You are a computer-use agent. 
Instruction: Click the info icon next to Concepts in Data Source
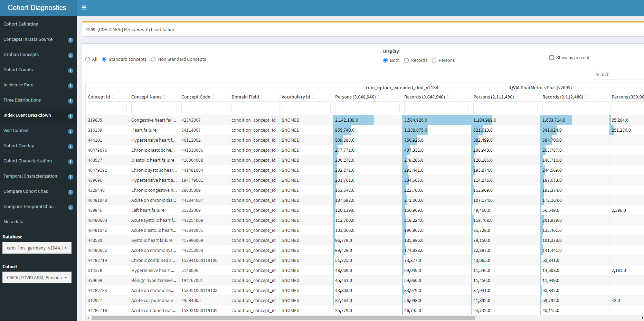click(x=70, y=40)
